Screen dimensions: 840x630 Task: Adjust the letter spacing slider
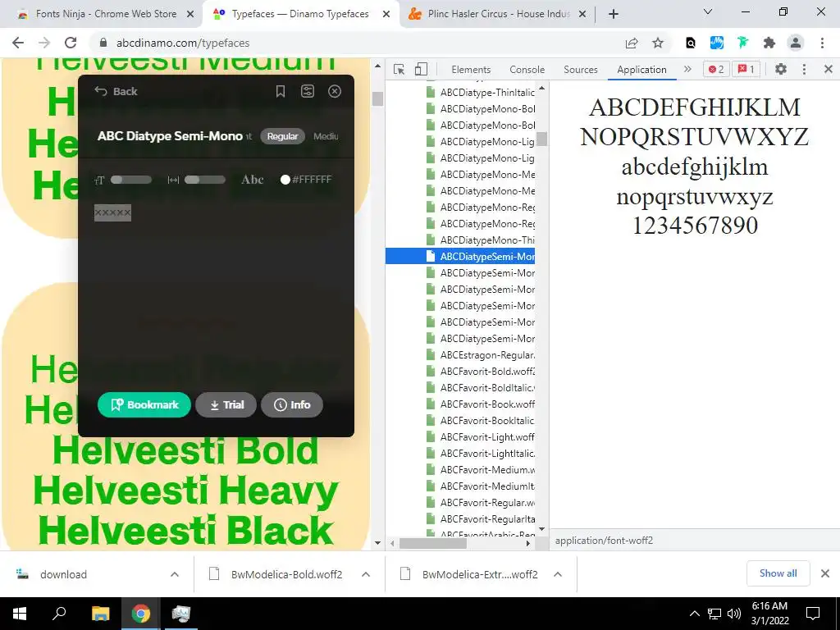[204, 180]
